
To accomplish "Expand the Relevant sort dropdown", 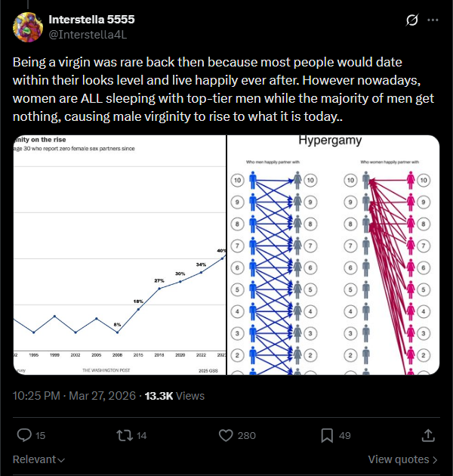I will (39, 459).
